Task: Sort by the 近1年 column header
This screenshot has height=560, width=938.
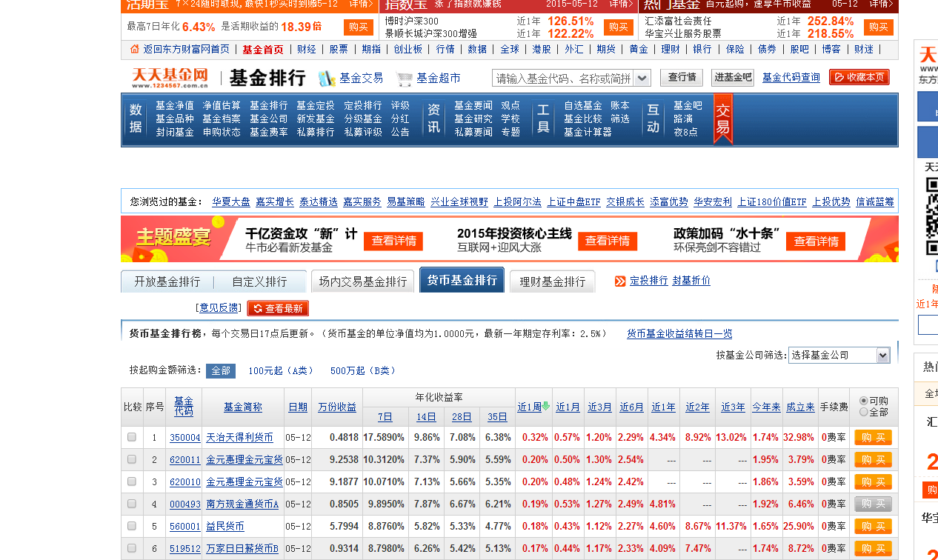Action: 664,407
